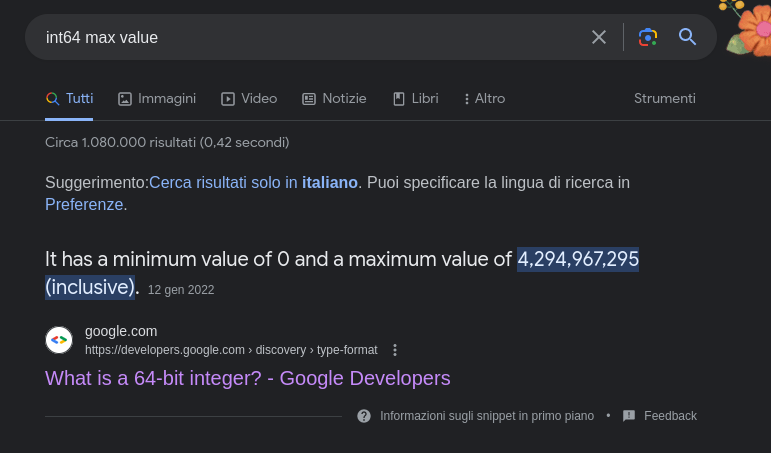Open the Strumenti tools button
Screen dimensions: 771x453
pyautogui.click(x=664, y=98)
